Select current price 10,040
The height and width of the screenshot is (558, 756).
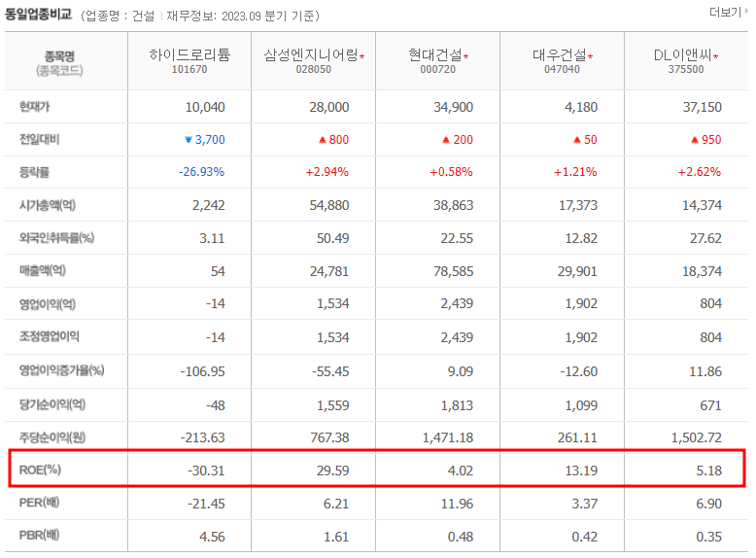click(205, 107)
